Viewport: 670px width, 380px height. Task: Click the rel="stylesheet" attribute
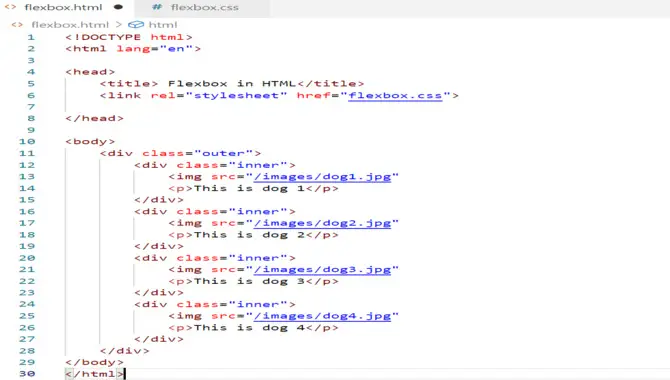(219, 95)
